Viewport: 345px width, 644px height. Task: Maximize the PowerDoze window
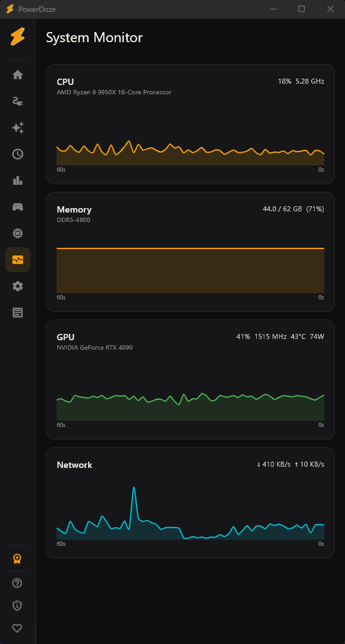click(302, 9)
